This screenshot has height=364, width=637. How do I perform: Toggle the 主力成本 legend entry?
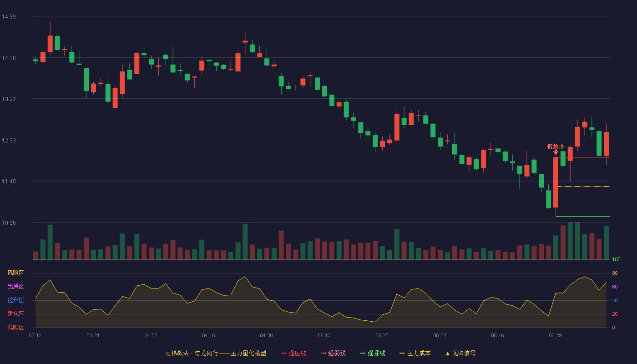click(415, 353)
